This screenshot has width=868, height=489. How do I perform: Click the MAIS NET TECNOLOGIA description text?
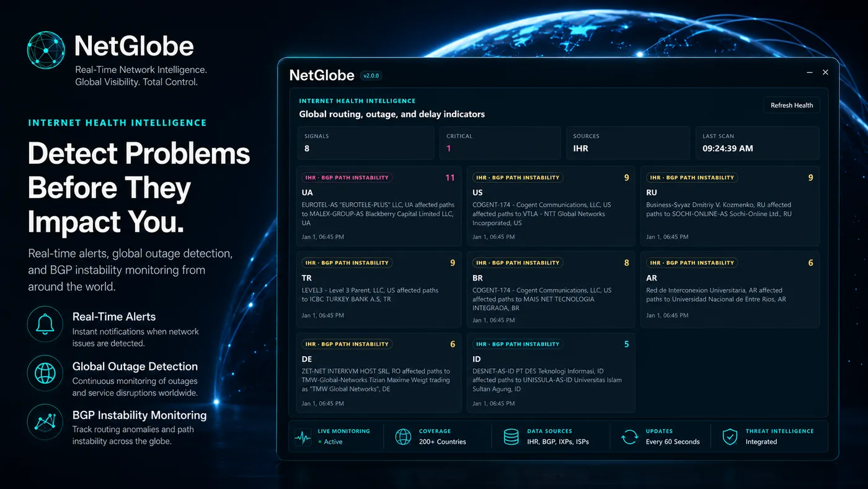pos(542,299)
